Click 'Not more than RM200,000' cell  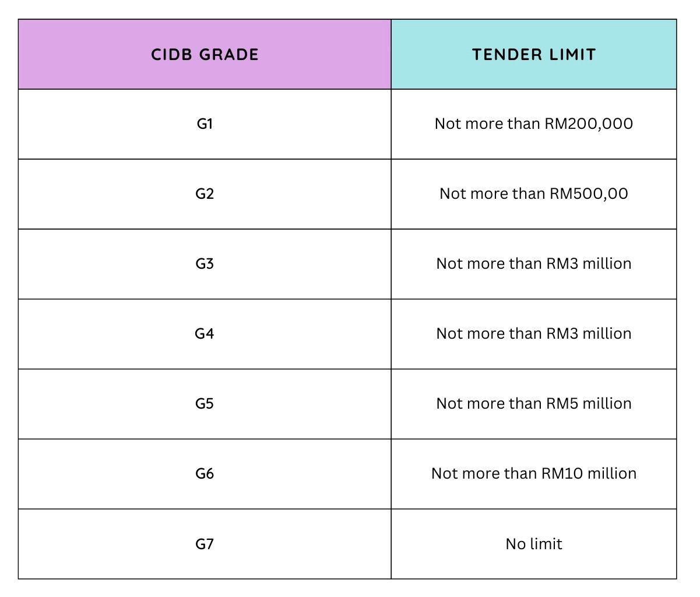[534, 124]
